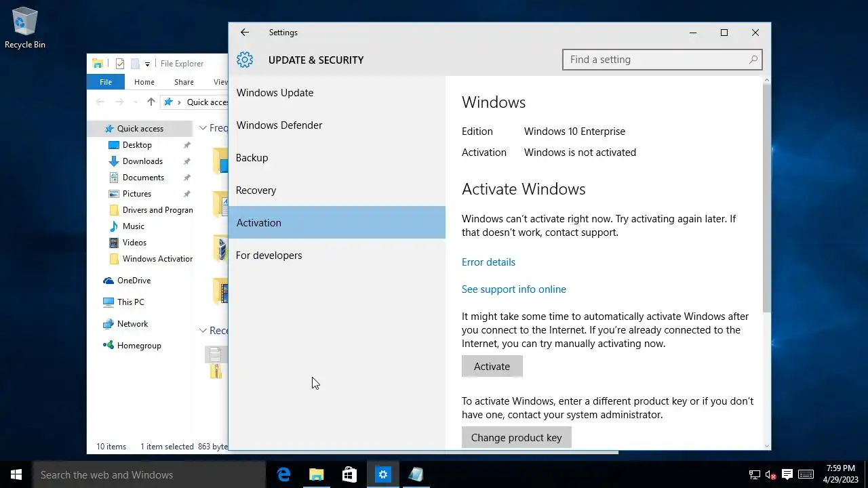
Task: Click the muted volume tray icon
Action: (770, 474)
